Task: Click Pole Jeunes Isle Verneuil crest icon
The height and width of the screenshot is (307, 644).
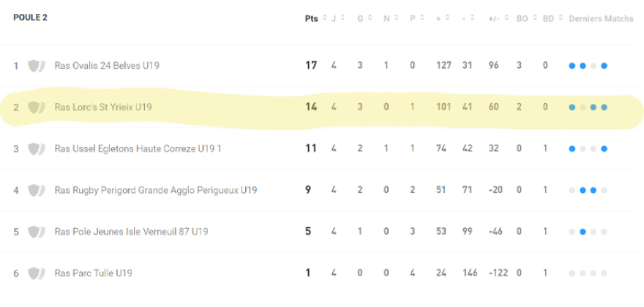Action: tap(35, 232)
